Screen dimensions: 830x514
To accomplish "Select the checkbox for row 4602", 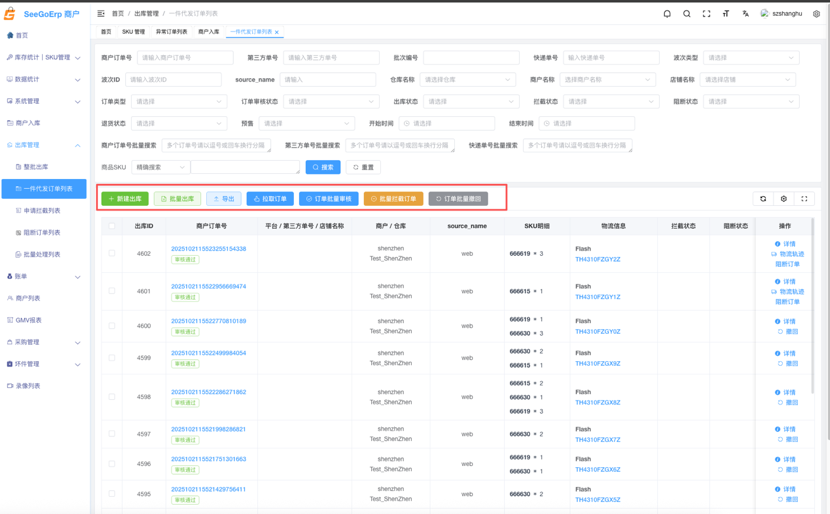I will pyautogui.click(x=112, y=254).
